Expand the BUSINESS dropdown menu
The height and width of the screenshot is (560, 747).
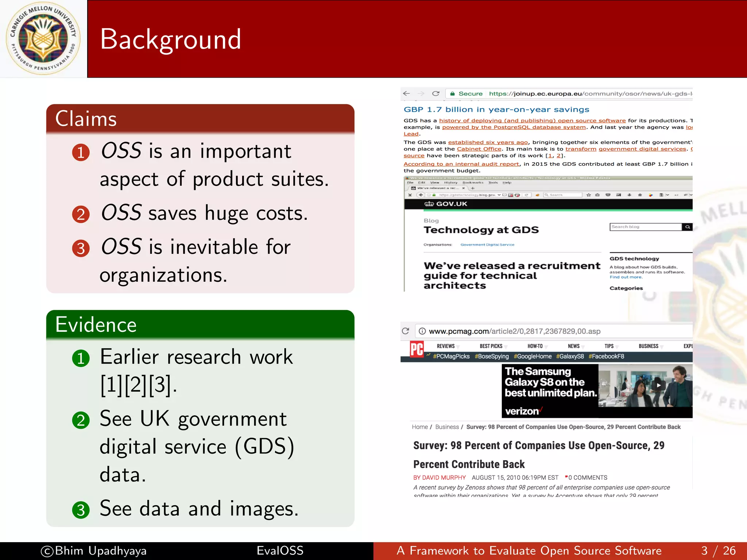click(651, 346)
